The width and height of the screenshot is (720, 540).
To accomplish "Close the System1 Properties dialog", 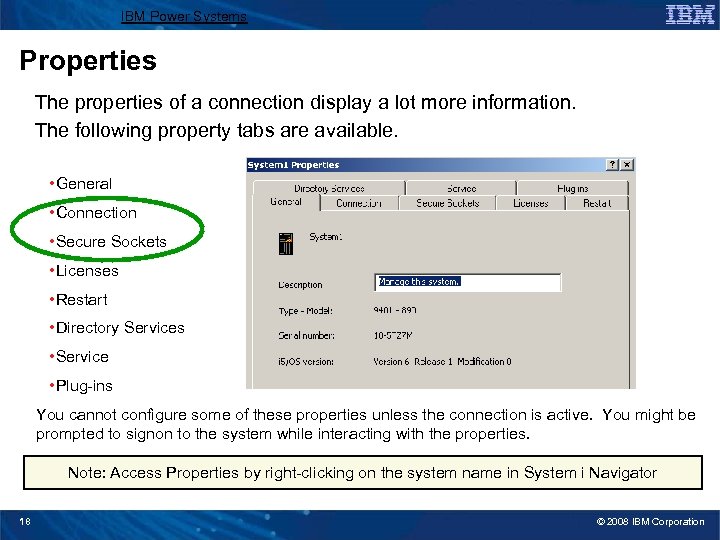I will pos(627,165).
